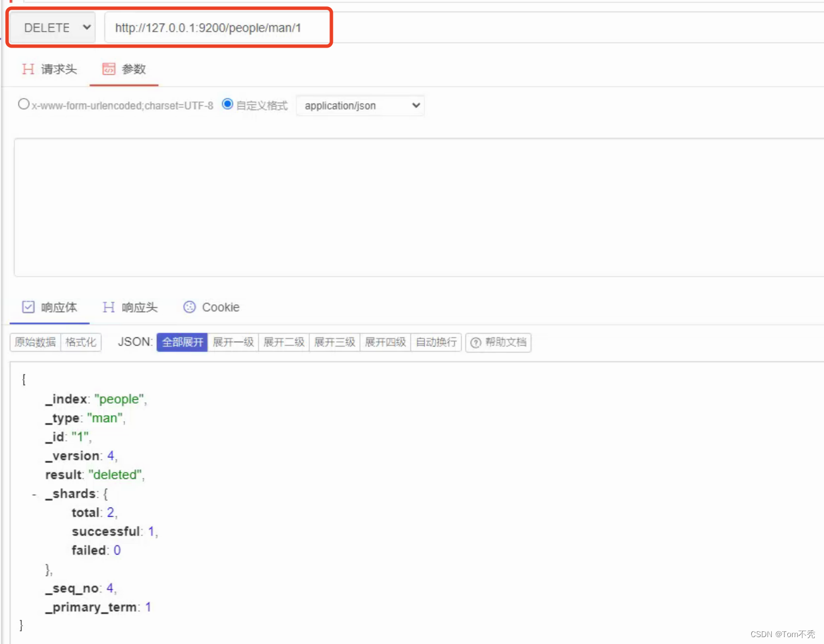The height and width of the screenshot is (644, 824).
Task: Click the _id "1" value
Action: [80, 437]
